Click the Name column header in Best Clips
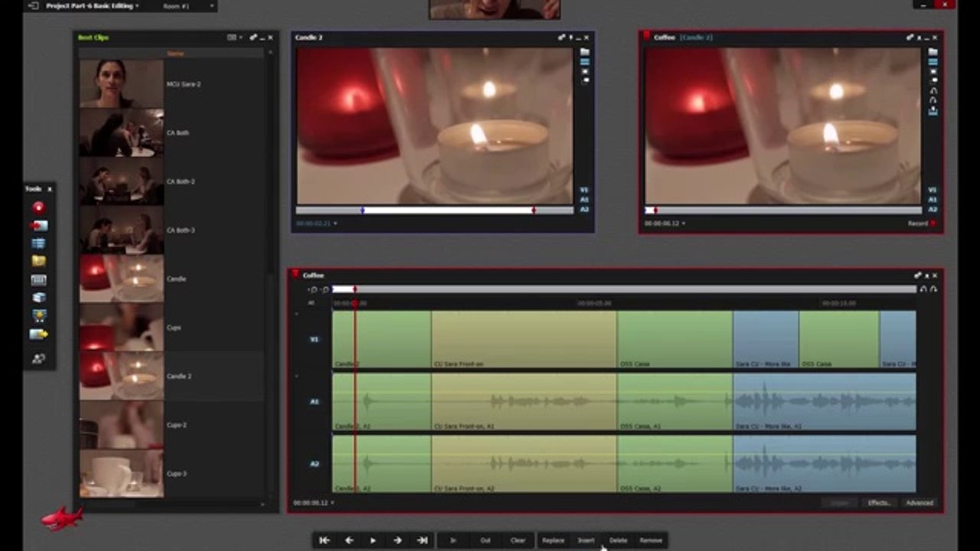This screenshot has height=551, width=980. [175, 54]
